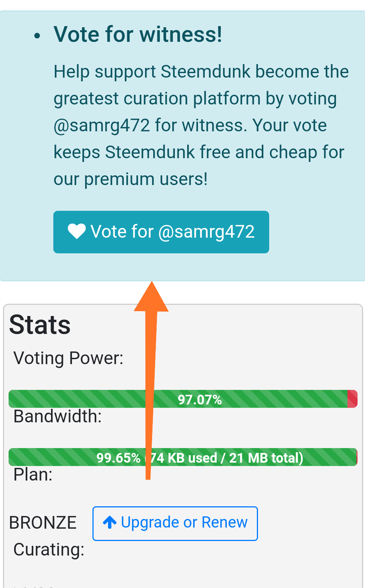The width and height of the screenshot is (365, 588).
Task: Click the up arrow icon beside Upgrade
Action: [x=110, y=523]
